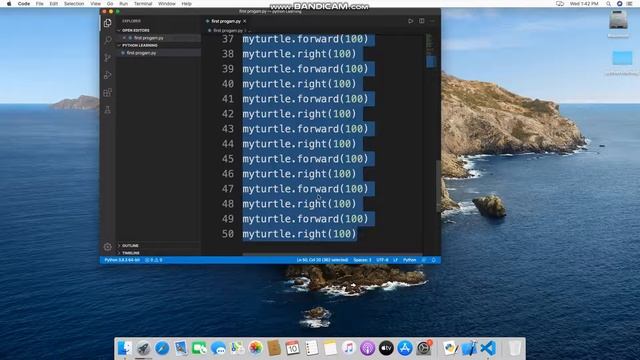
Task: Open FaceTime from the Dock
Action: (199, 348)
